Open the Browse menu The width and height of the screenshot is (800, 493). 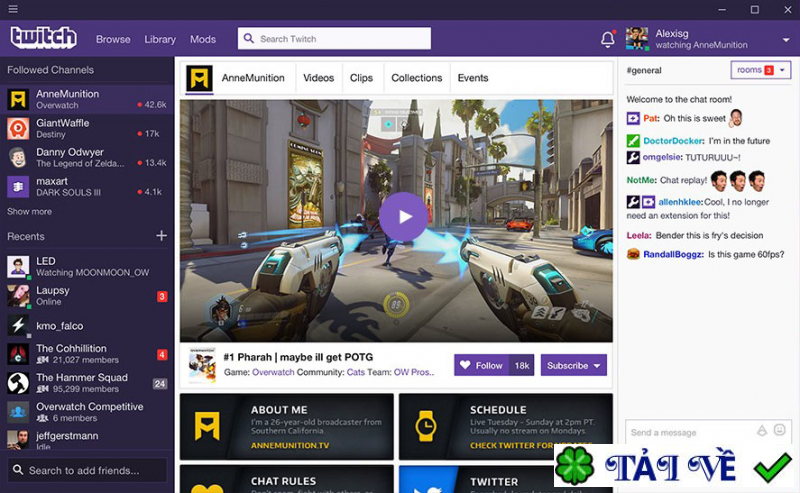(x=113, y=39)
